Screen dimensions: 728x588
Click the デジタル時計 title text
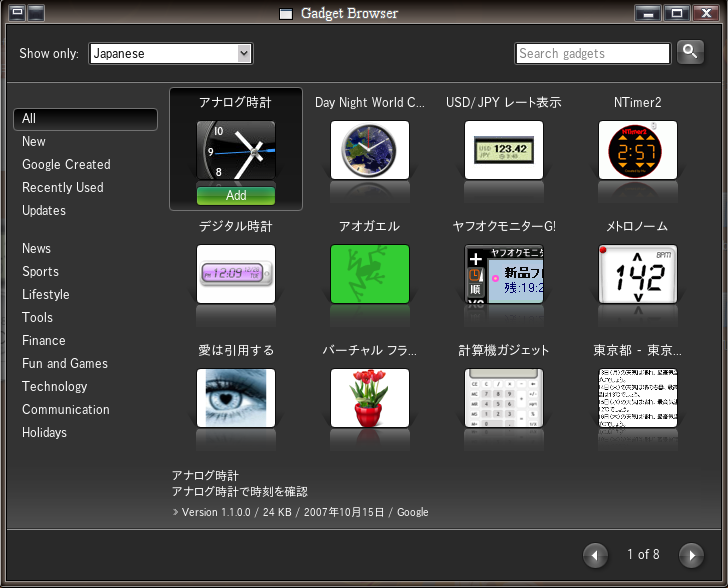pyautogui.click(x=236, y=227)
